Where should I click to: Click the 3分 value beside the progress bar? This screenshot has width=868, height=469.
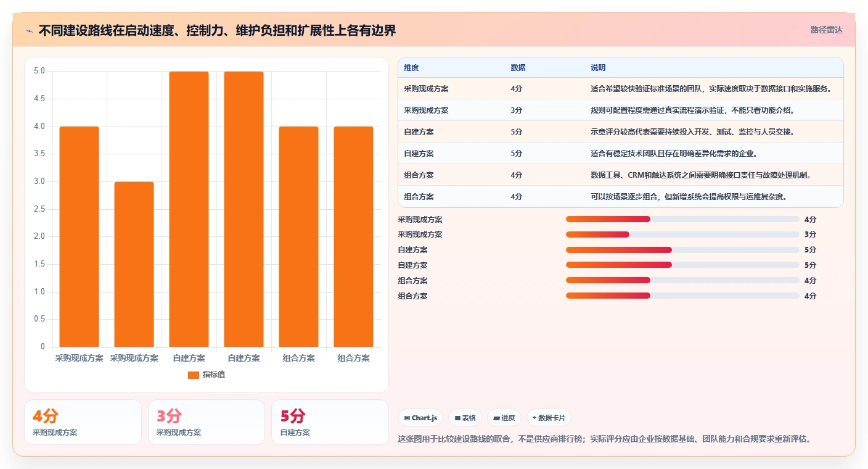click(810, 234)
